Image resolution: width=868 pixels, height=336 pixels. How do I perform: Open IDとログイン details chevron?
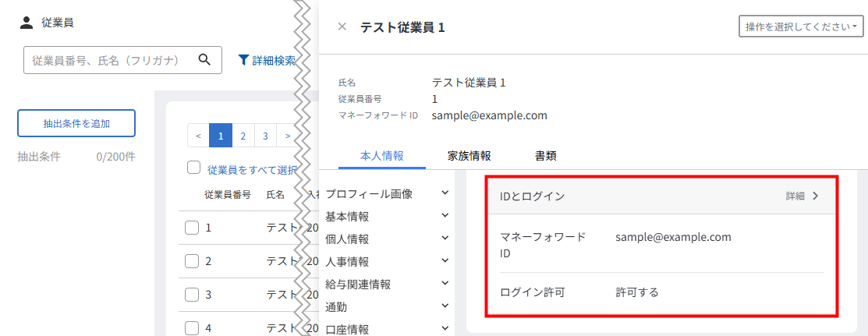(816, 196)
